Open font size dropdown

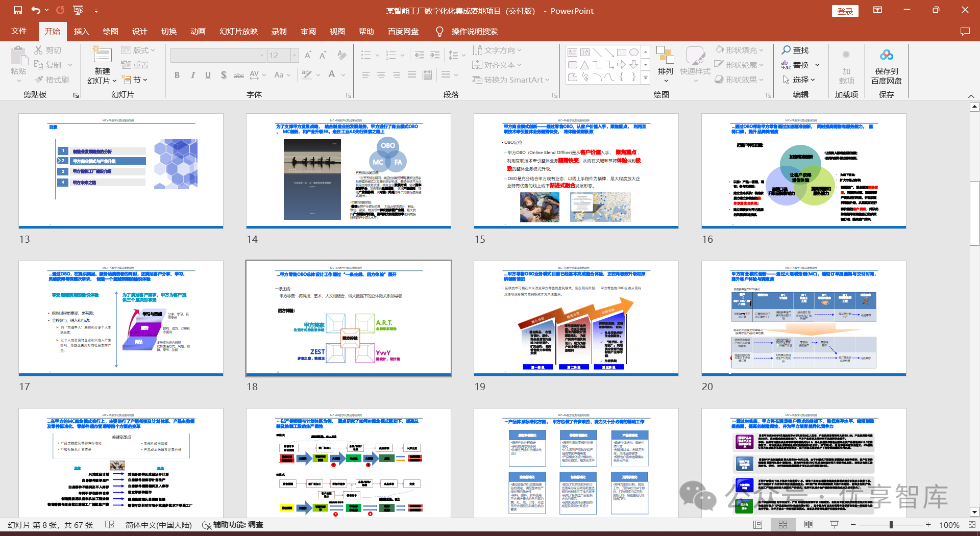[x=295, y=55]
